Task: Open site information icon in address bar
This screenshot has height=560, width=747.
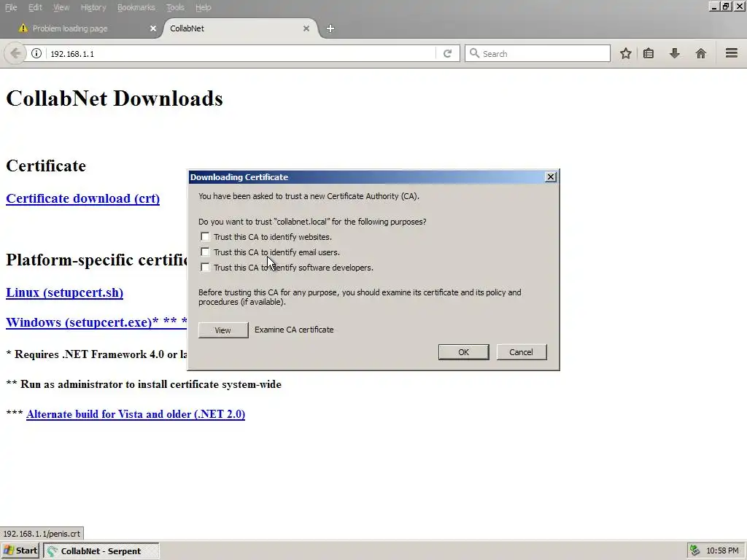Action: [x=36, y=53]
